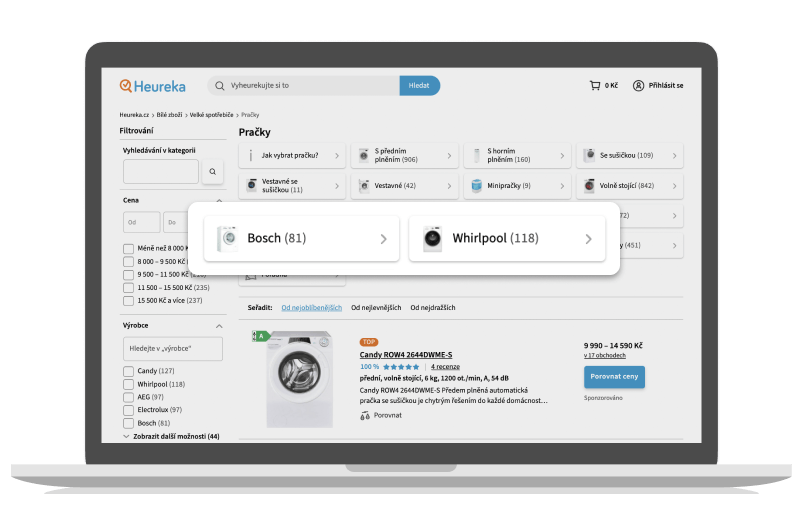Click the Jak vybrat pračku info icon
The width and height of the screenshot is (800, 521).
click(250, 156)
